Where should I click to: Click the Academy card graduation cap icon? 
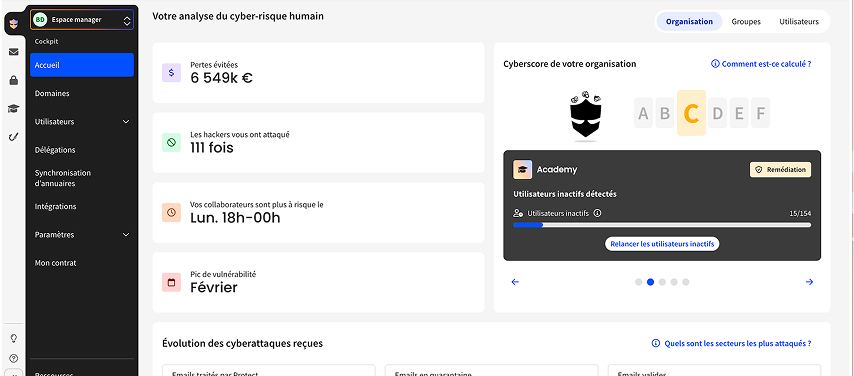click(522, 169)
